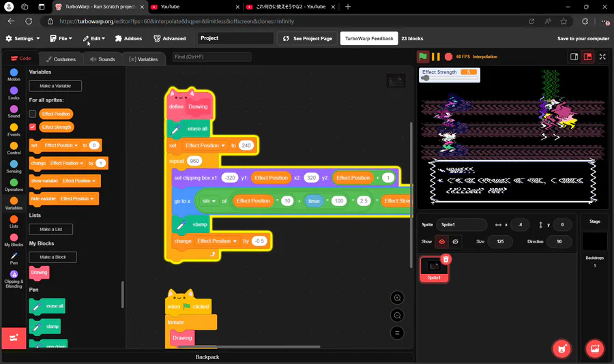This screenshot has width=614, height=364.
Task: Zoom in the code workspace
Action: coord(397,298)
